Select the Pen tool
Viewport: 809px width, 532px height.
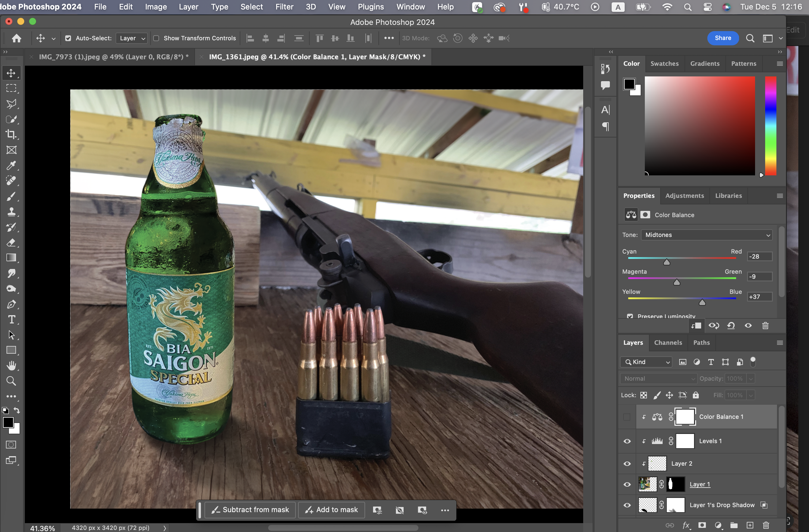point(11,304)
